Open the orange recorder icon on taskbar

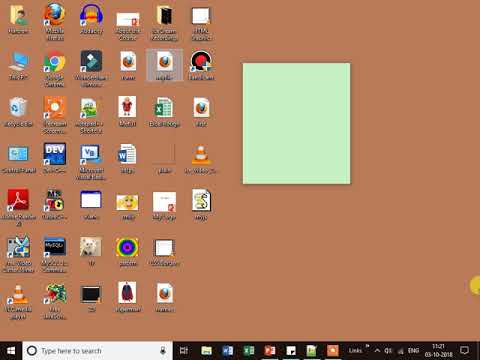[x=332, y=351]
